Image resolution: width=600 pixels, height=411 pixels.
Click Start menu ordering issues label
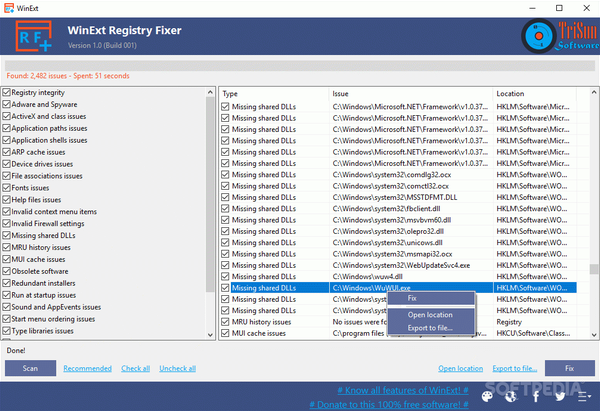(x=53, y=319)
